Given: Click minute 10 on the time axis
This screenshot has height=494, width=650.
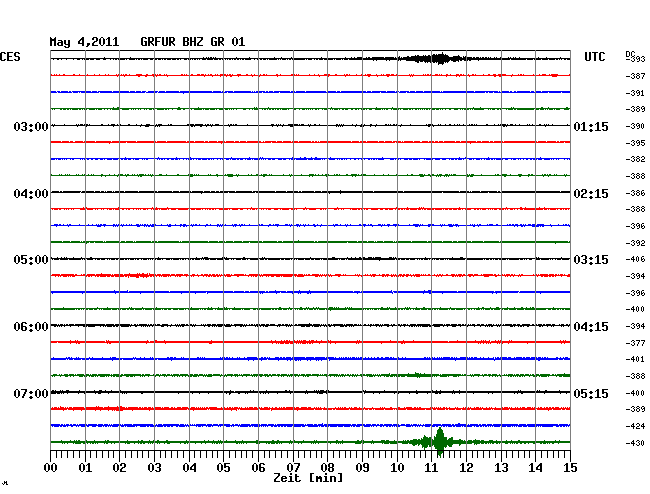Looking at the screenshot, I should (397, 468).
